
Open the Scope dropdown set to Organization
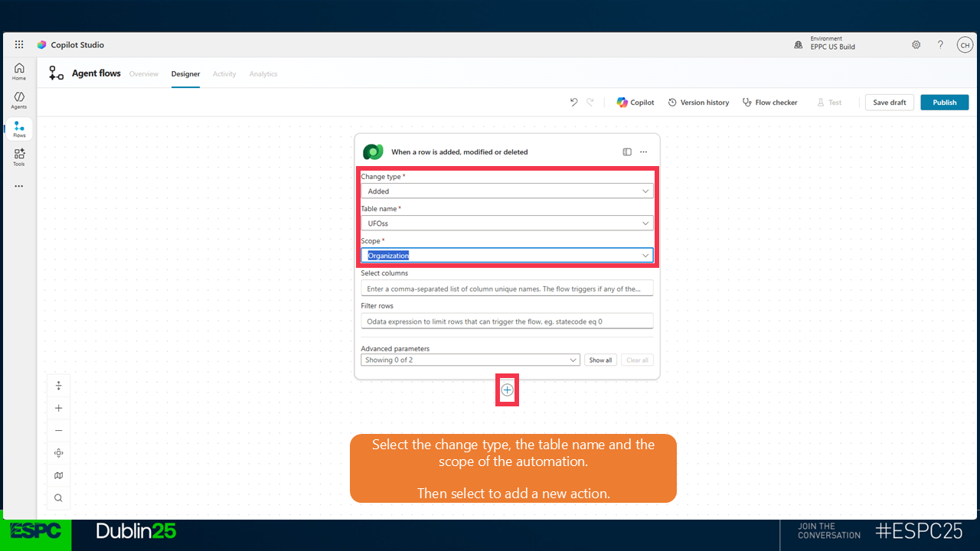(507, 256)
